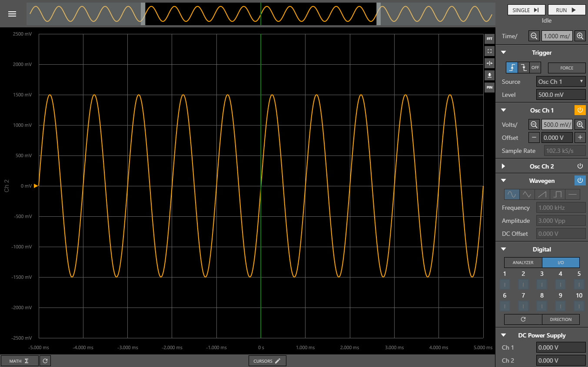Image resolution: width=588 pixels, height=367 pixels.
Task: Open the CURSORS editor at the bottom
Action: pos(267,360)
